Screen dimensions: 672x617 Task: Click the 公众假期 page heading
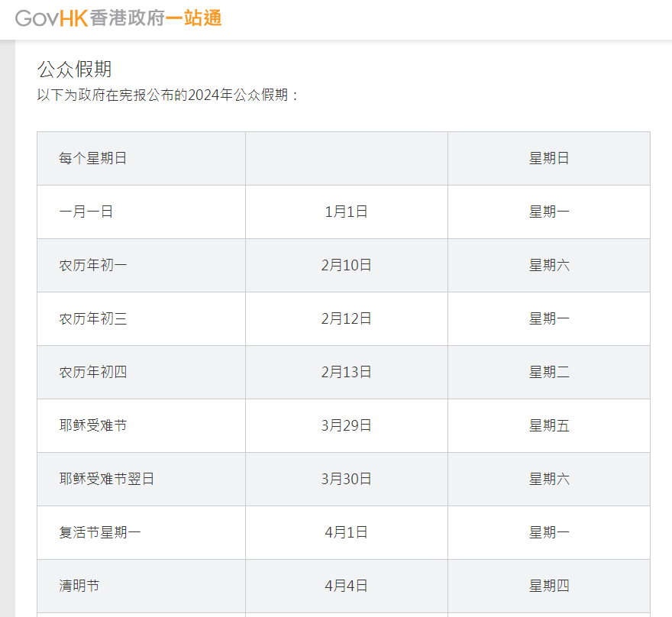point(75,69)
